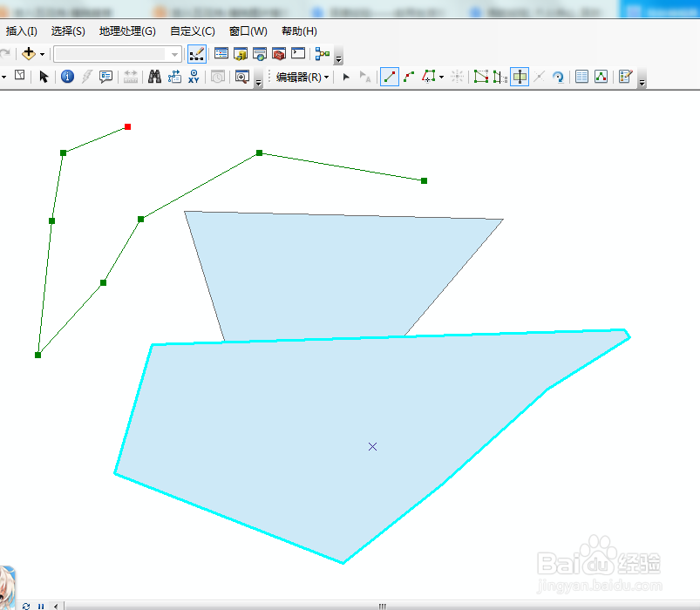Click the Edit Vertices tool

[x=481, y=77]
